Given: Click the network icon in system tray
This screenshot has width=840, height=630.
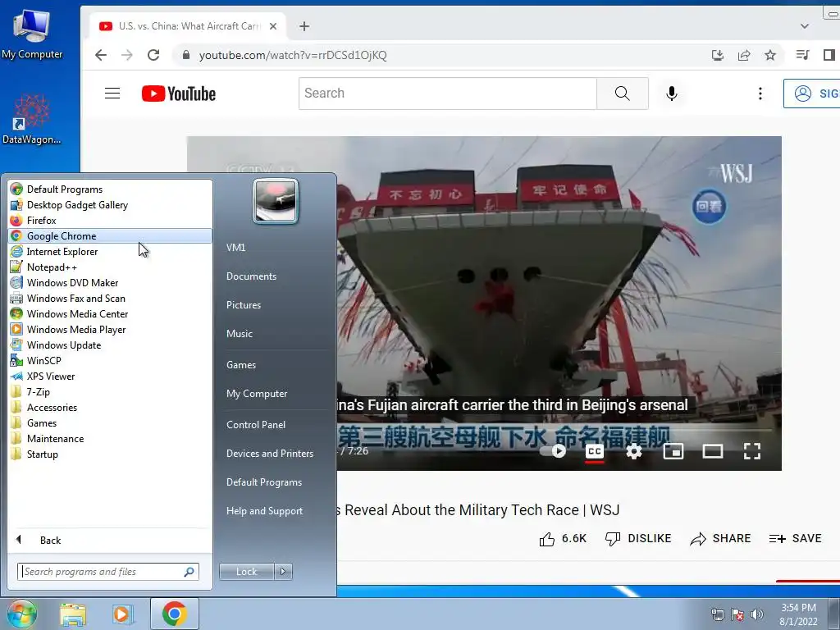Looking at the screenshot, I should coord(717,614).
